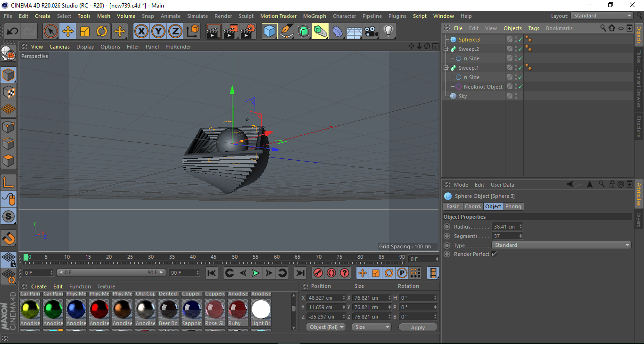Open the Objects manager Tags menu
The image size is (644, 344).
[534, 28]
